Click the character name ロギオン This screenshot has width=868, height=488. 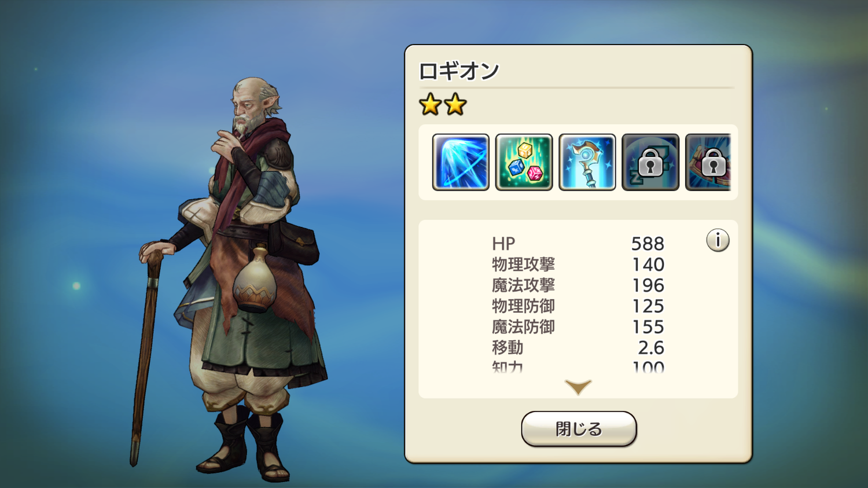[x=459, y=71]
